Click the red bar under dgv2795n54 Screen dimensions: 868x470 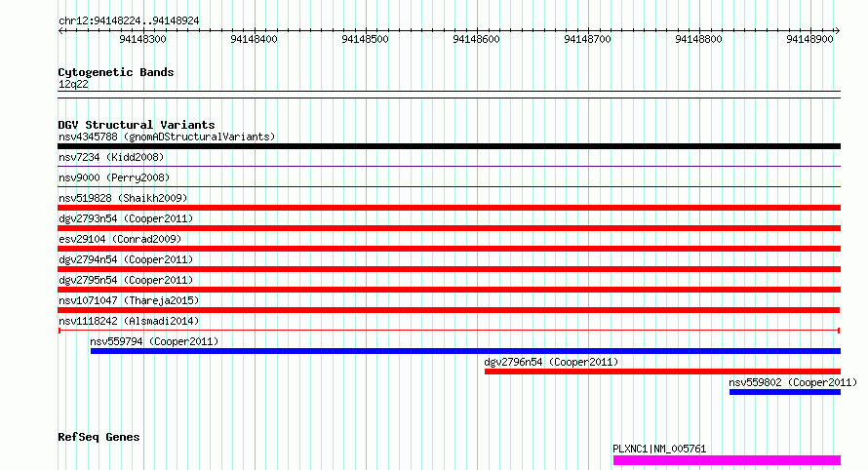449,290
